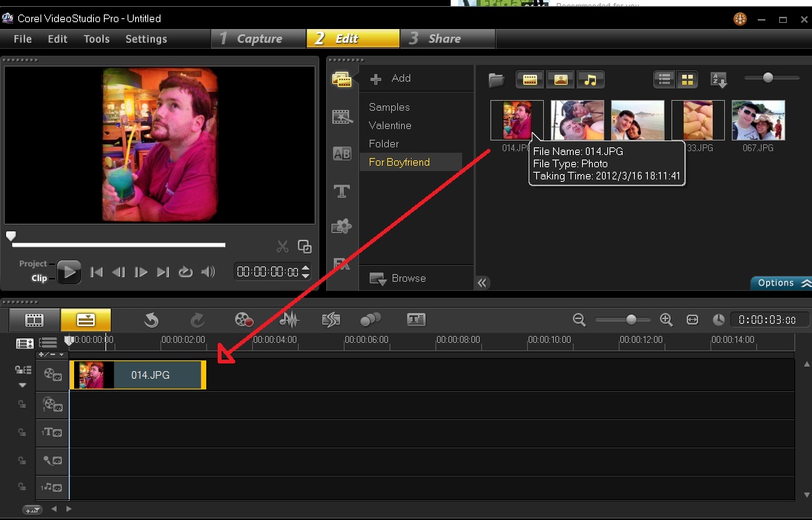
Task: Open the Edit menu
Action: click(57, 39)
